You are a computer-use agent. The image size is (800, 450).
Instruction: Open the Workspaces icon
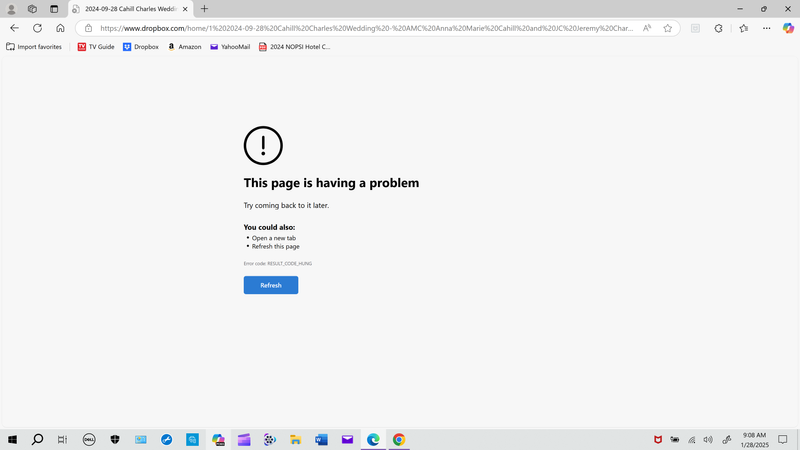pyautogui.click(x=32, y=9)
